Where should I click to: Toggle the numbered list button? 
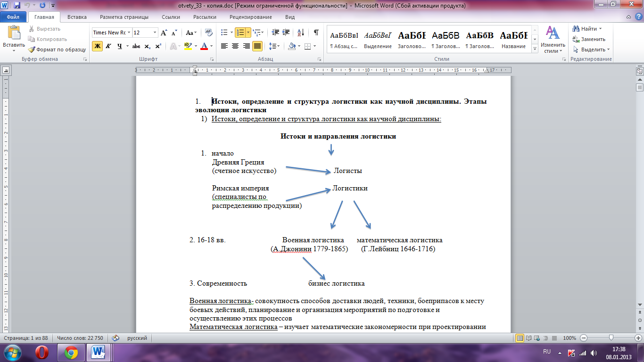coord(240,33)
